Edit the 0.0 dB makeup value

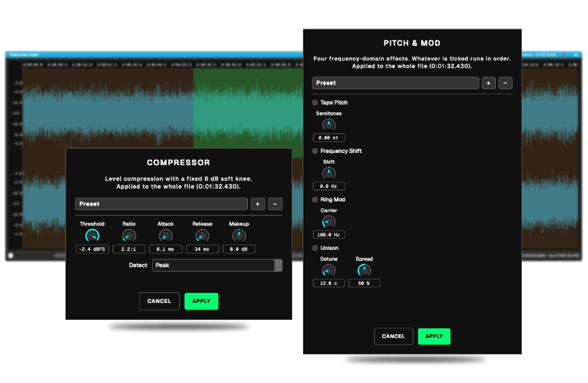(x=239, y=249)
